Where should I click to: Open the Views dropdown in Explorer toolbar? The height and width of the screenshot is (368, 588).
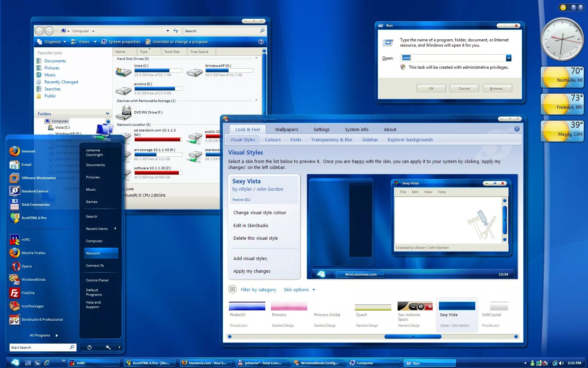[83, 42]
